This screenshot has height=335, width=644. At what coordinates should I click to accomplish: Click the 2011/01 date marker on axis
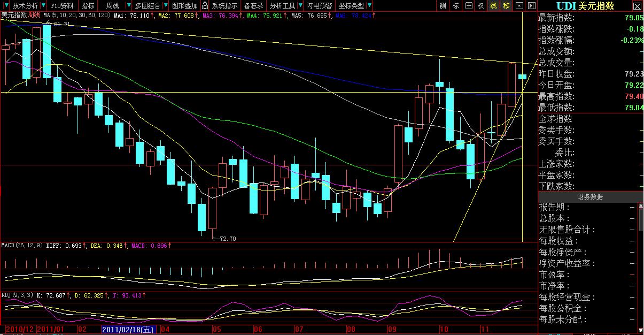click(x=49, y=329)
